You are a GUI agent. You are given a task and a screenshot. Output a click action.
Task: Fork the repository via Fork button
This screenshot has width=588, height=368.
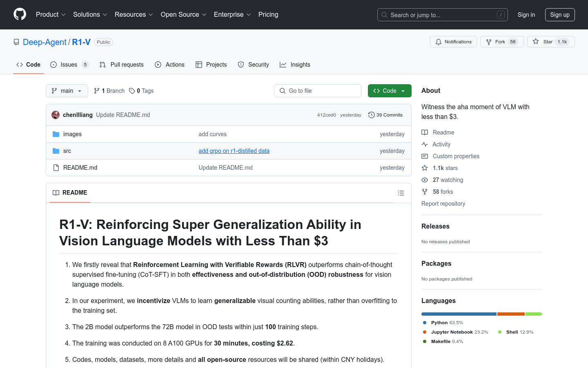tap(502, 42)
